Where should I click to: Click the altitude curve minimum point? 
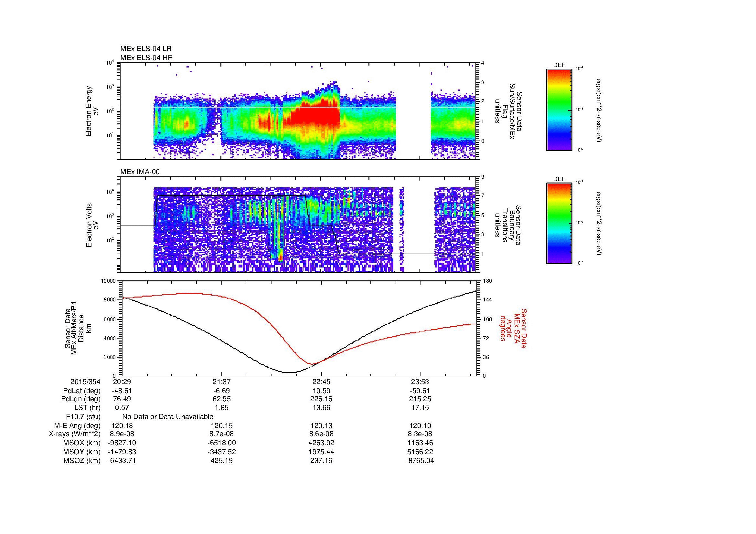click(x=290, y=372)
